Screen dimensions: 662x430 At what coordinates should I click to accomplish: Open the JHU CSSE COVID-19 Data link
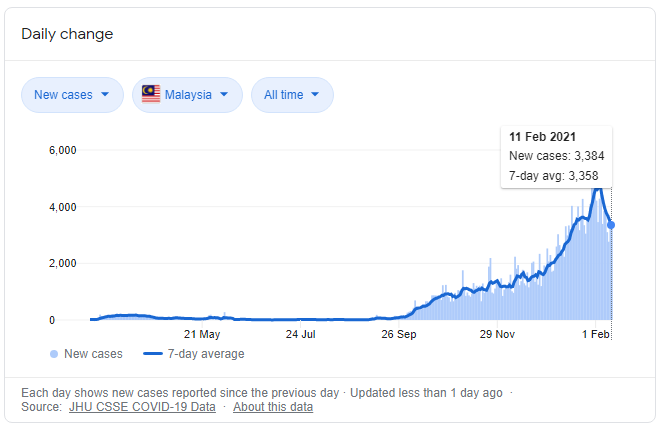141,407
